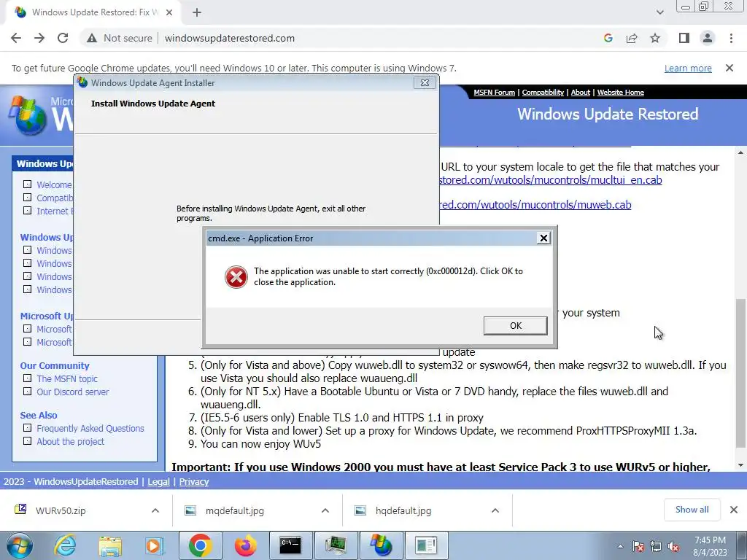Click the Action Center flag tray icon
This screenshot has height=560, width=747.
[638, 547]
